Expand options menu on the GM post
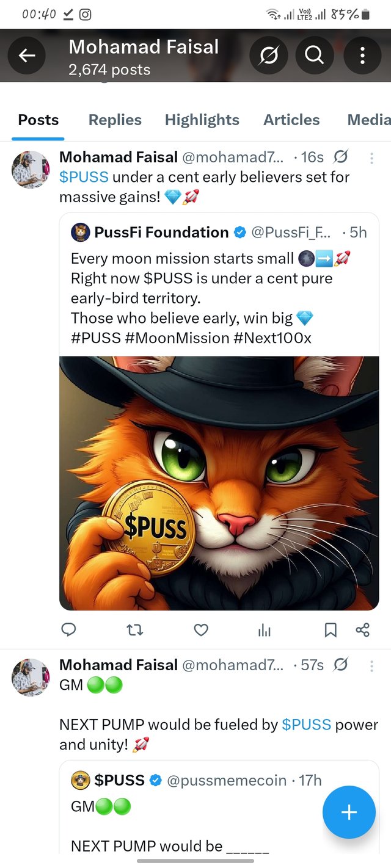This screenshot has width=391, height=868. pyautogui.click(x=371, y=665)
